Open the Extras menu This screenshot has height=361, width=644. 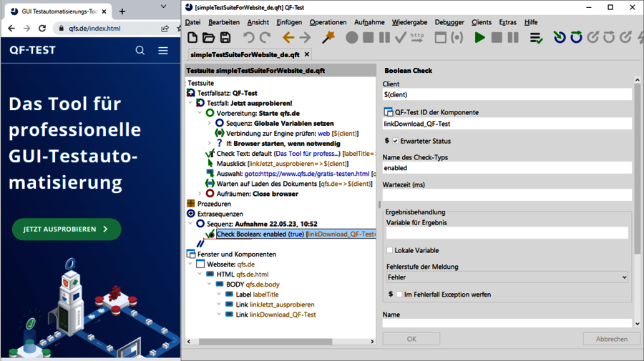pos(507,22)
